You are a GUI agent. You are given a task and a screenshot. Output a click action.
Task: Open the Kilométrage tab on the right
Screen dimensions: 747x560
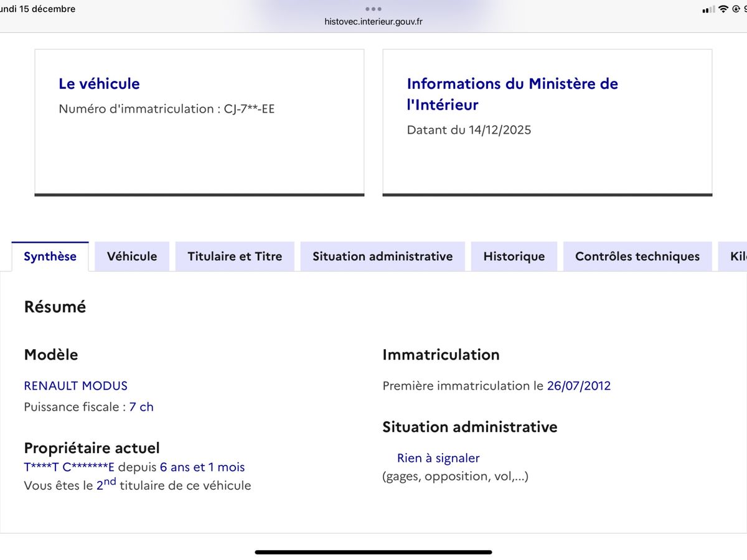pyautogui.click(x=738, y=256)
